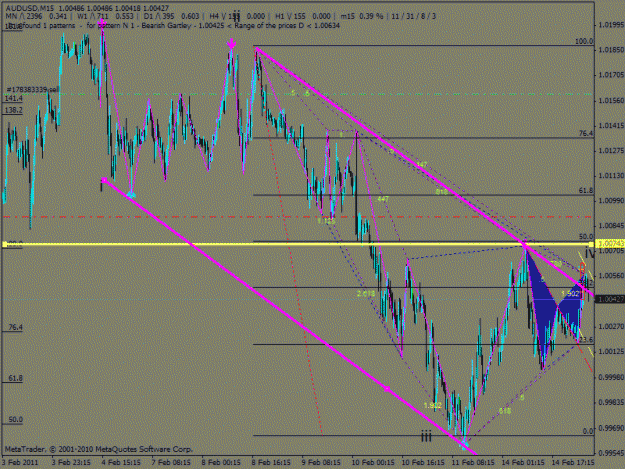The width and height of the screenshot is (625, 469).
Task: Click the cyan up arrow at the wave iii low
Action: point(464,443)
